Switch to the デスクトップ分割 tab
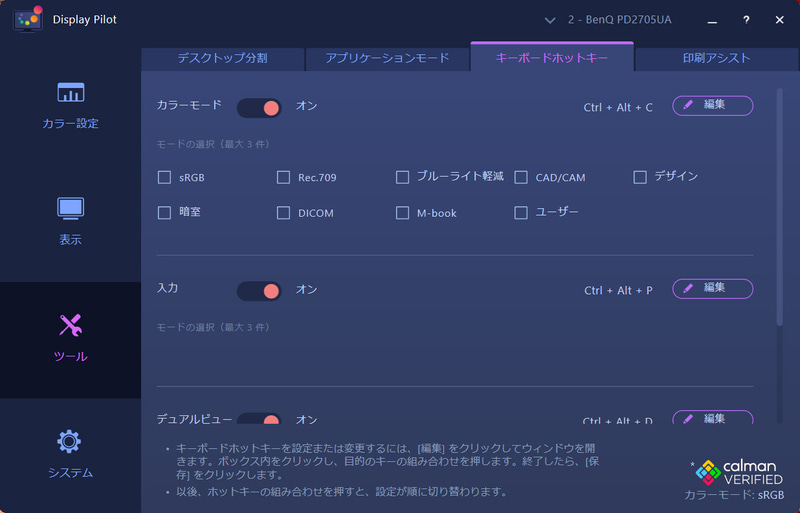Viewport: 800px width, 513px height. coord(222,58)
